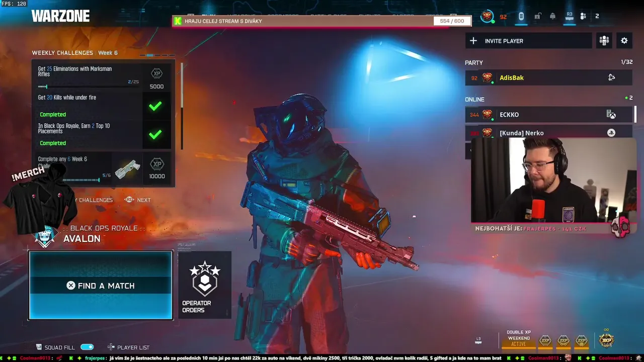This screenshot has height=362, width=644.
Task: Open settings gear icon
Action: pos(624,41)
